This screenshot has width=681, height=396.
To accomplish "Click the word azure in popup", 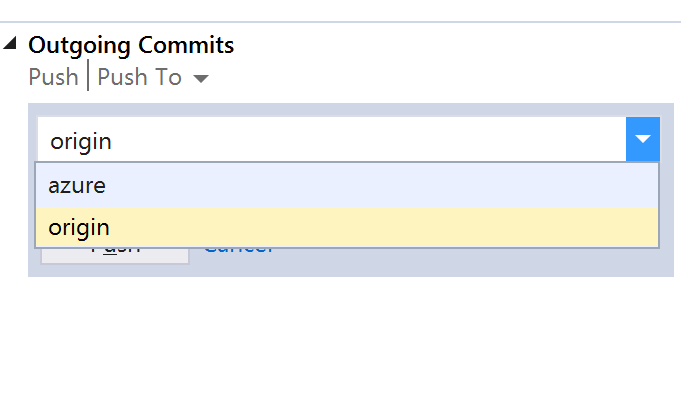I will pyautogui.click(x=77, y=186).
